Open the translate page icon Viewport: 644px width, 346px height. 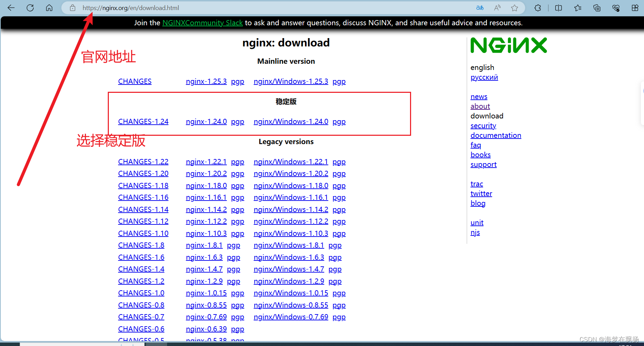[480, 8]
